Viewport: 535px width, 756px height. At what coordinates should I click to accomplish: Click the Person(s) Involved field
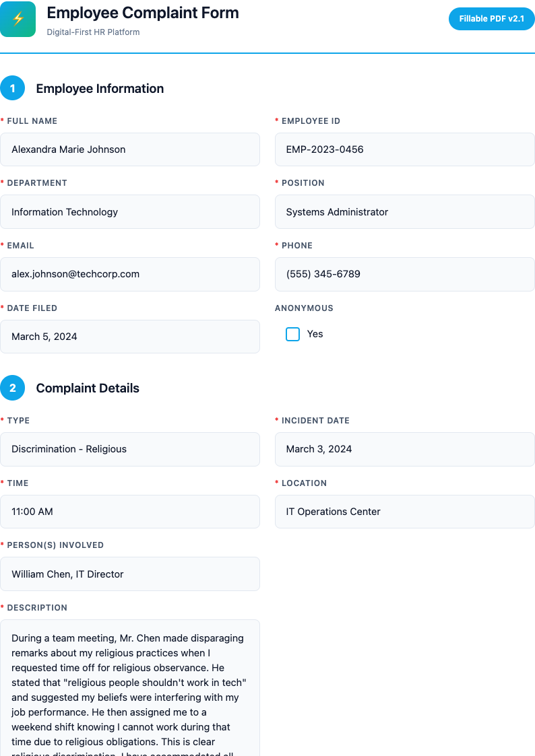click(x=130, y=574)
